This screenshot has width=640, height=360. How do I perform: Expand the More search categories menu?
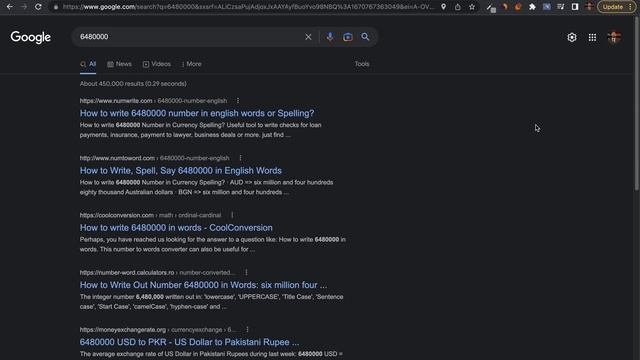(x=191, y=64)
